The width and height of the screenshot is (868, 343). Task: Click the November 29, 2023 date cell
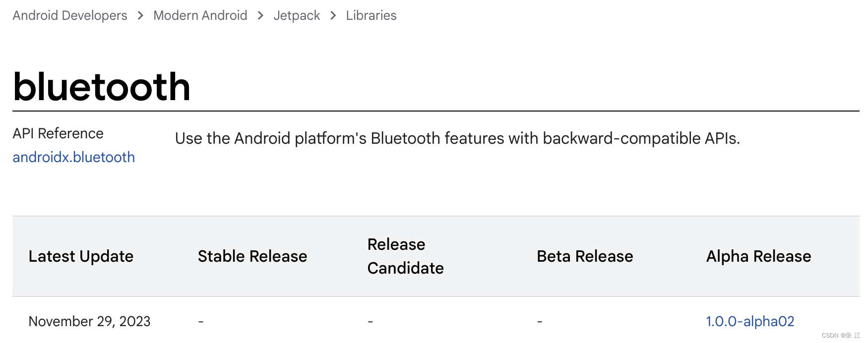[90, 321]
